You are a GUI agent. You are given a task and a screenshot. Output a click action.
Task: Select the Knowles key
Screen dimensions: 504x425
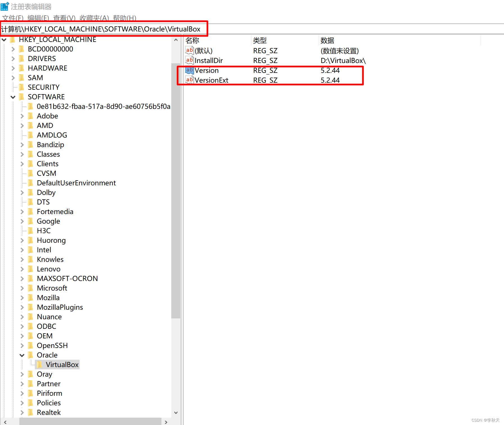point(50,260)
